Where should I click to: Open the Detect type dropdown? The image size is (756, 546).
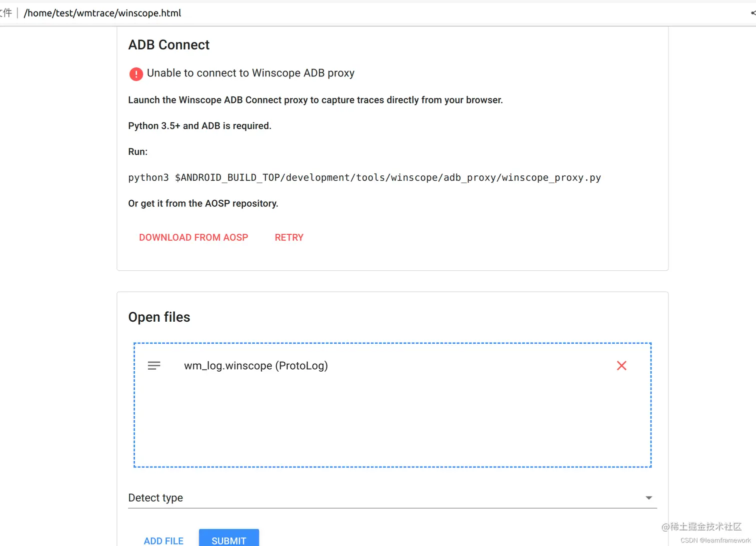point(392,498)
